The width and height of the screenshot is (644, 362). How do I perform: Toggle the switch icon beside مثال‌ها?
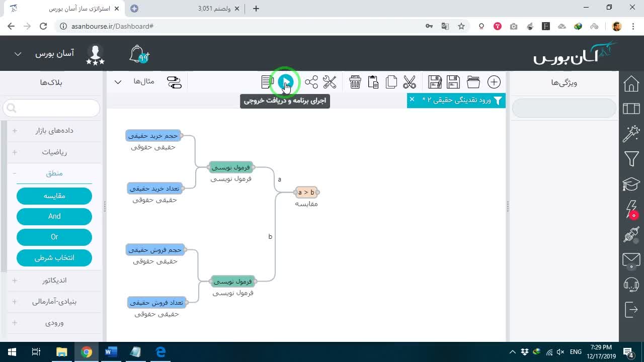point(174,82)
